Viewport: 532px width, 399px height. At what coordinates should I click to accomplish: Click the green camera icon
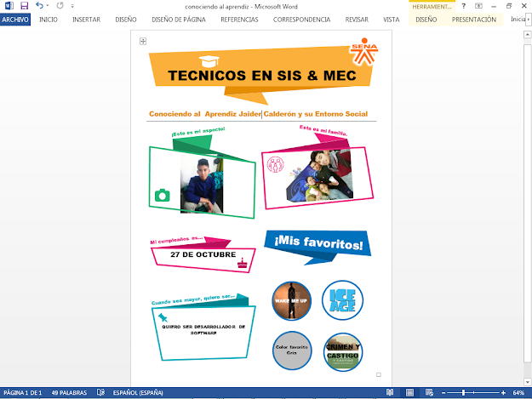(x=163, y=196)
